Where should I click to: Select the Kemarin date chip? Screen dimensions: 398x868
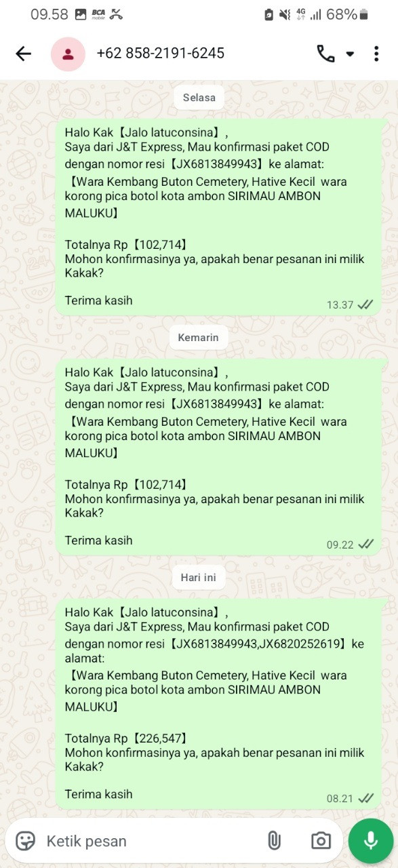coord(198,338)
